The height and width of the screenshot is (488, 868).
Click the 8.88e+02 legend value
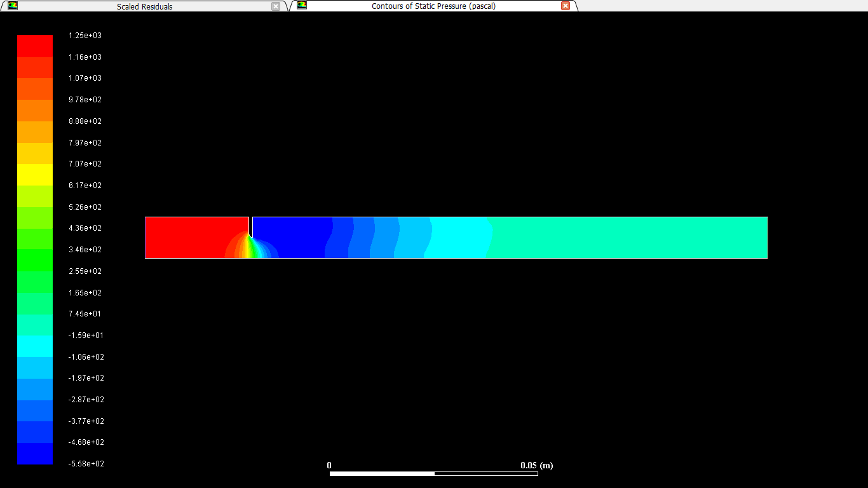coord(85,121)
